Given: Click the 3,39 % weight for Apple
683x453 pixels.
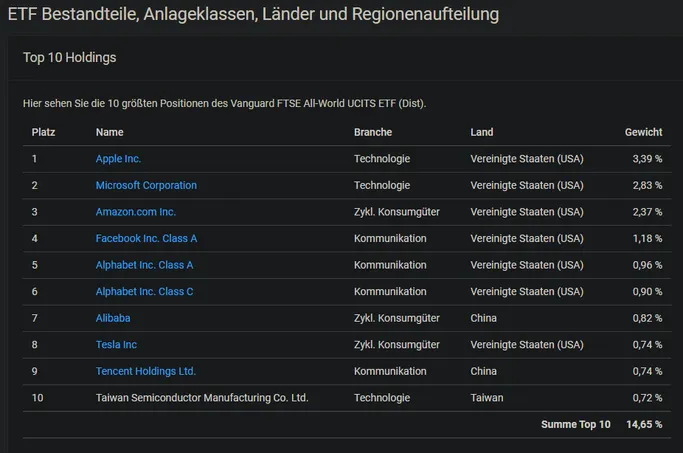Looking at the screenshot, I should 647,159.
